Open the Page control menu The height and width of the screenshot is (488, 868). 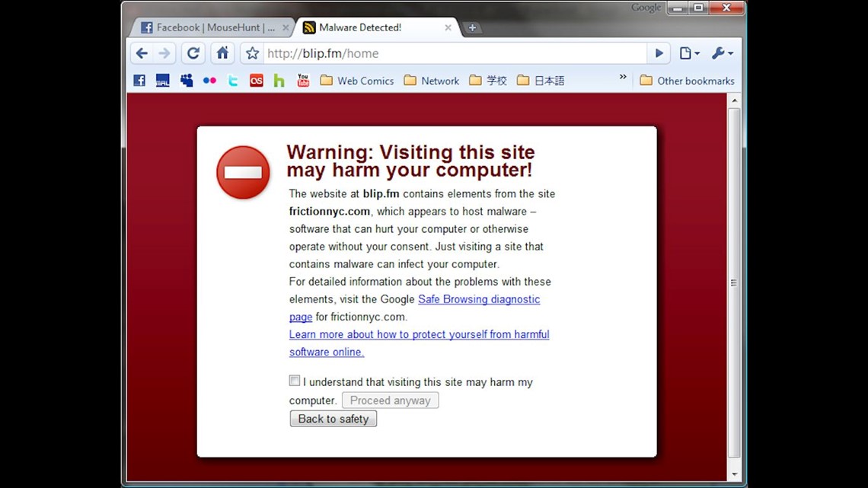(689, 53)
